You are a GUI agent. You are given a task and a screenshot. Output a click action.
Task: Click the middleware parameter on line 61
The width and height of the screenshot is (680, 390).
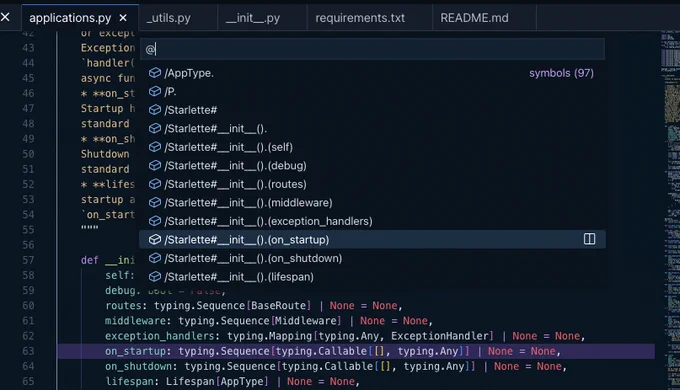[x=135, y=321]
